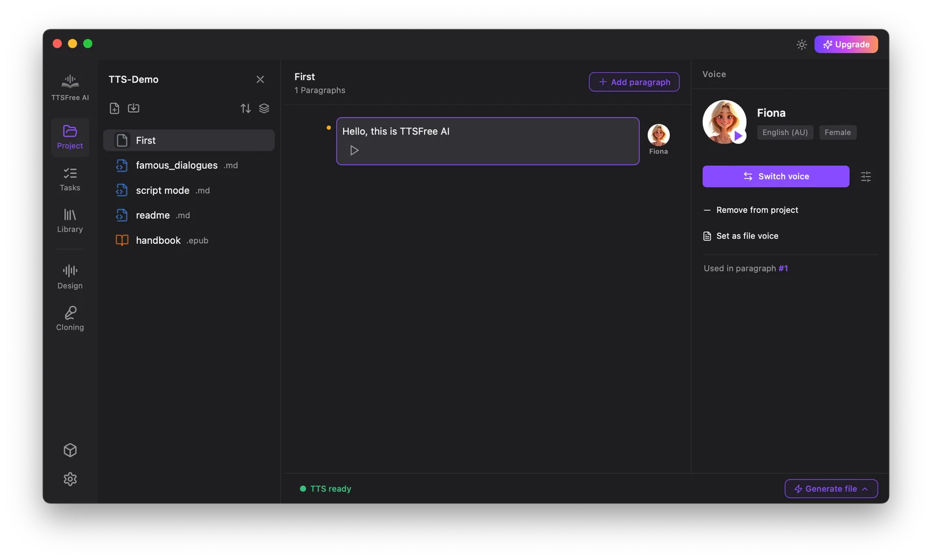Viewport: 932px width, 560px height.
Task: Toggle the light/dark theme sun icon
Action: pyautogui.click(x=802, y=44)
